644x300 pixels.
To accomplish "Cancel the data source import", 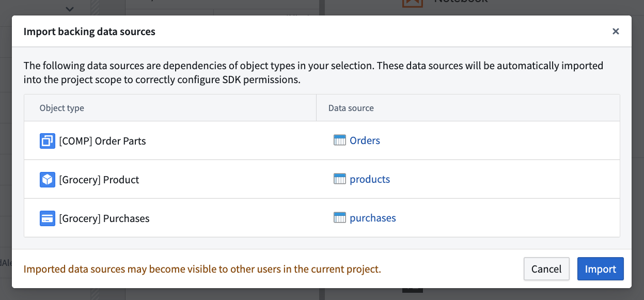I will coord(546,269).
